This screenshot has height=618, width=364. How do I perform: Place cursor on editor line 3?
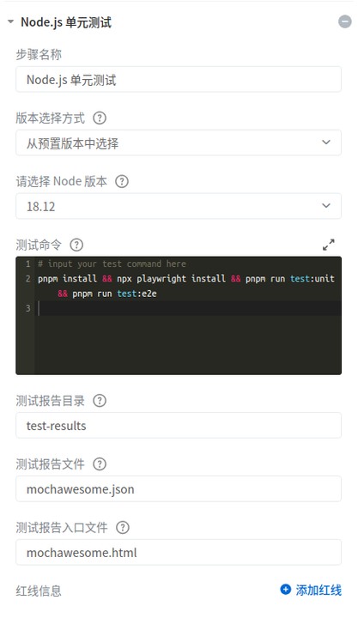coord(189,308)
